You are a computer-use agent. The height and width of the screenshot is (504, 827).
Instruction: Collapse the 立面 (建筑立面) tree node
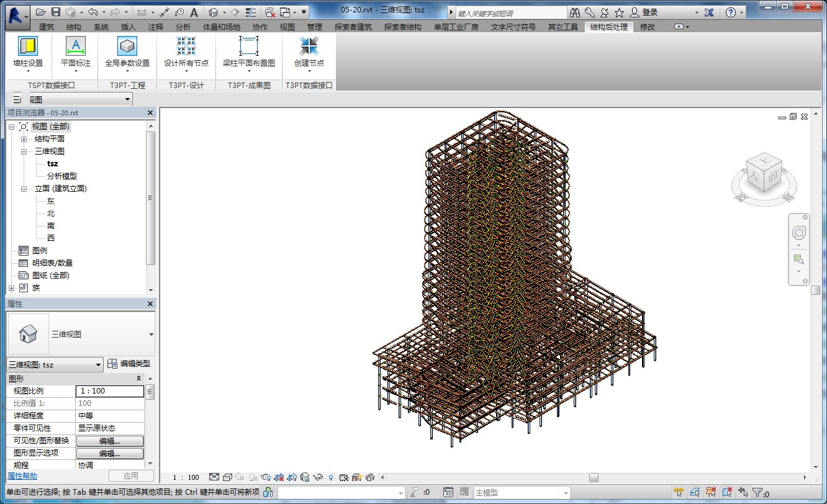click(24, 189)
